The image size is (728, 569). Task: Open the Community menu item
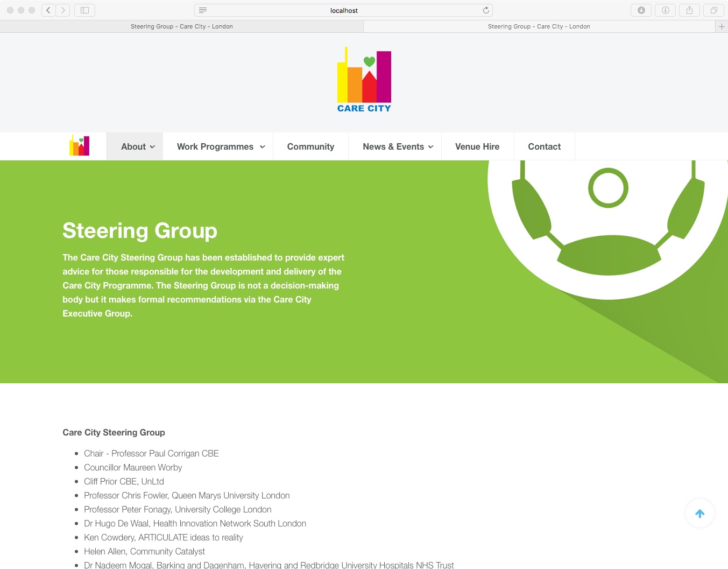(x=310, y=146)
